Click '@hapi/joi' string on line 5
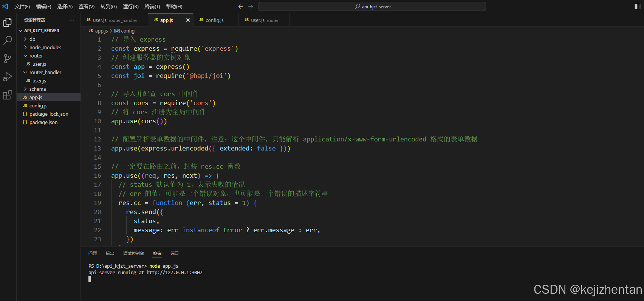The image size is (644, 301). click(206, 76)
